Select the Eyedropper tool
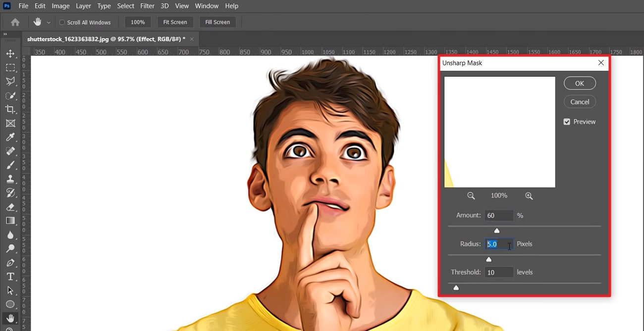 (x=10, y=137)
